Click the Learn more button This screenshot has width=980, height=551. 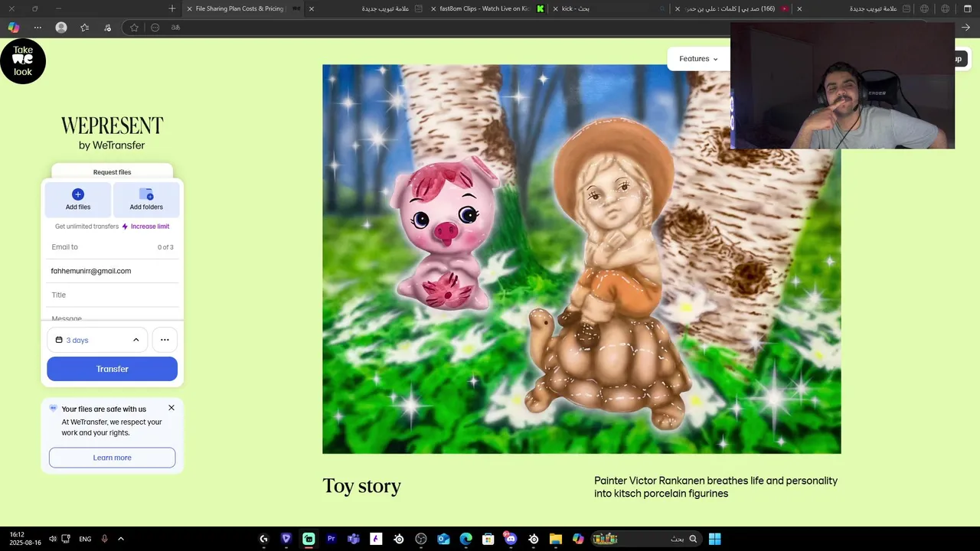[x=112, y=458]
